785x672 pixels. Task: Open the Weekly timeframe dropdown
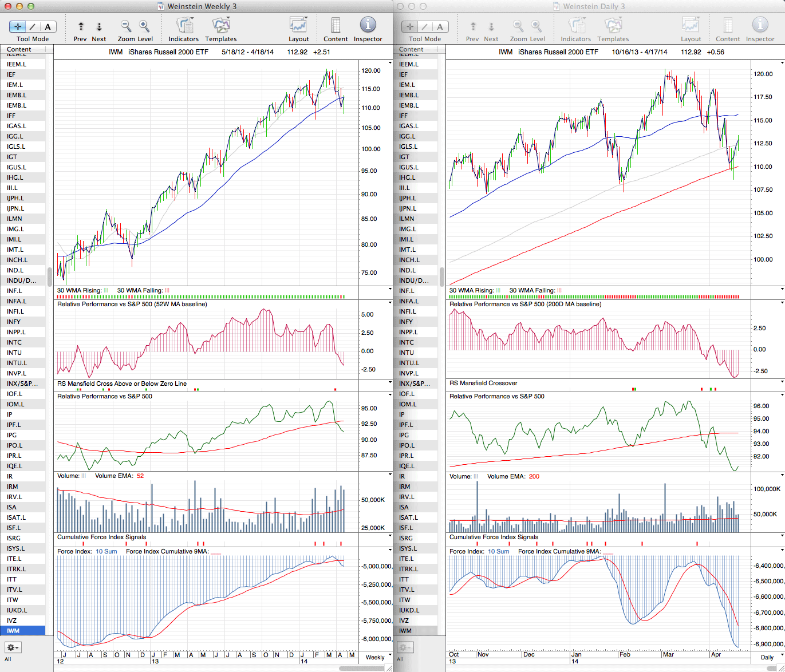click(378, 657)
